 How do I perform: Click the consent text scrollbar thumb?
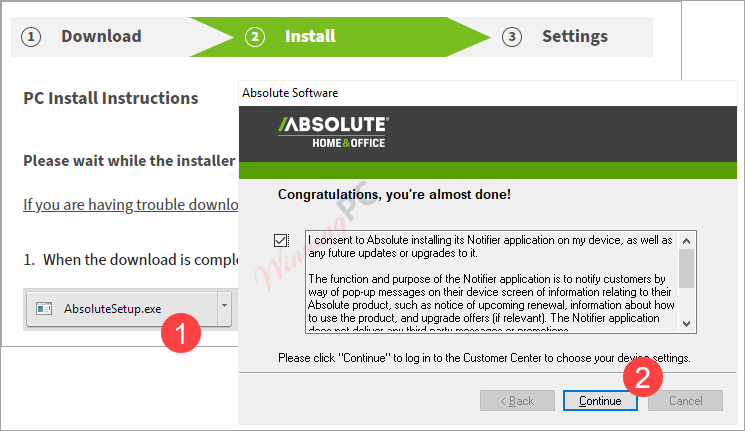pyautogui.click(x=686, y=268)
